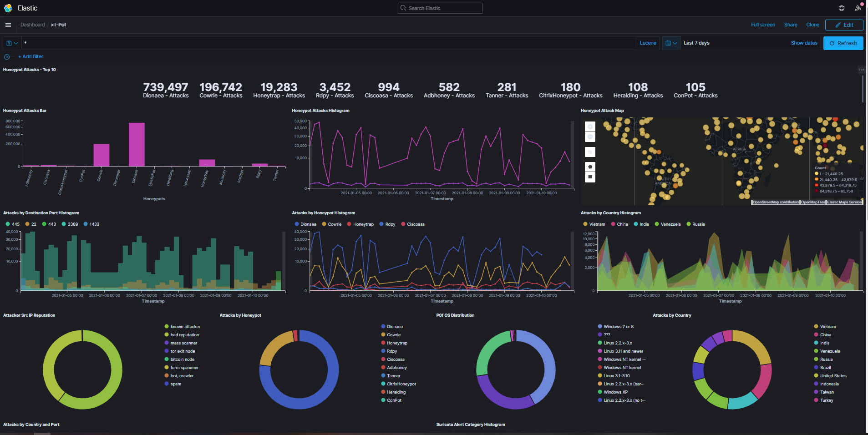Select Heralding in Attacks by Honeypot legend
This screenshot has height=435, width=868.
coord(393,392)
